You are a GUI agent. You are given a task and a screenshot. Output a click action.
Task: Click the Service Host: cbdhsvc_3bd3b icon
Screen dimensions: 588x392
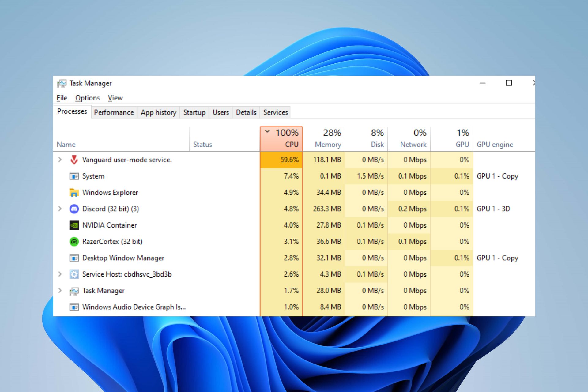[73, 274]
